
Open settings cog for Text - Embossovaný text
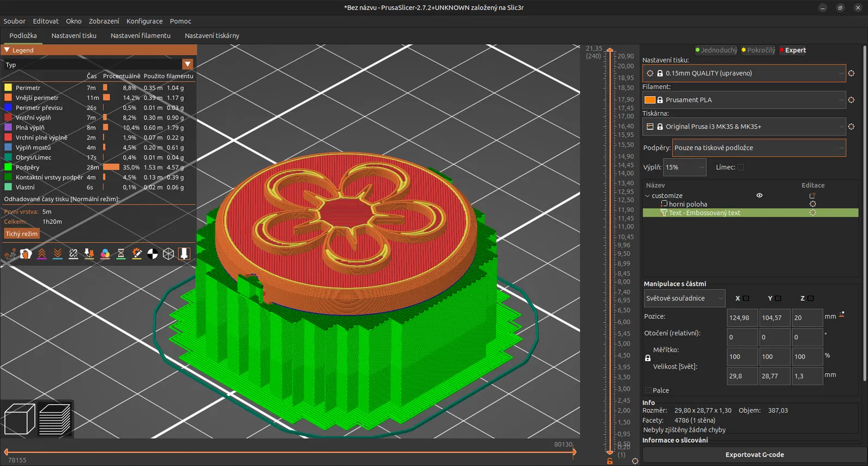coord(813,213)
